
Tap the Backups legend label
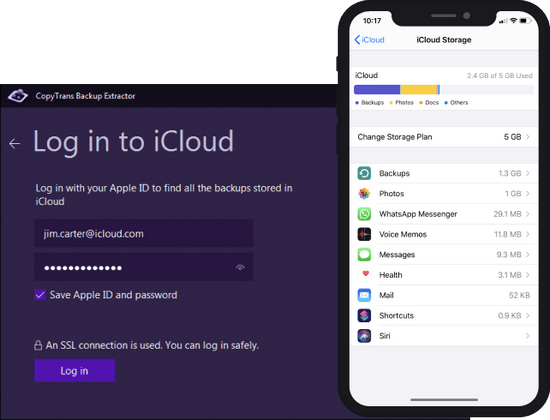pos(372,102)
